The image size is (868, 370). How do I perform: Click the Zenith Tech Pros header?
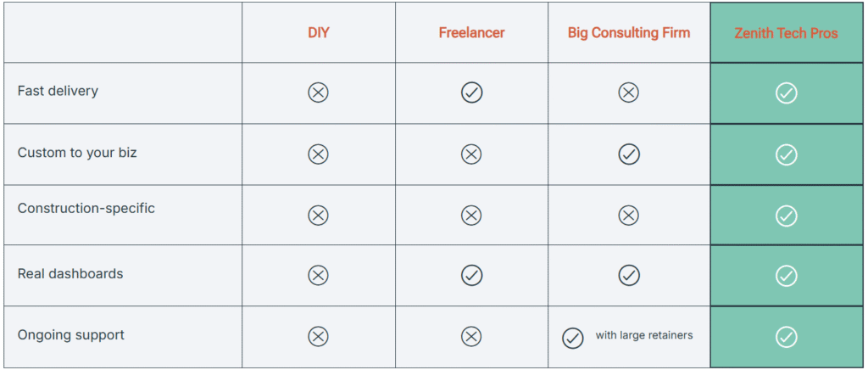click(786, 34)
